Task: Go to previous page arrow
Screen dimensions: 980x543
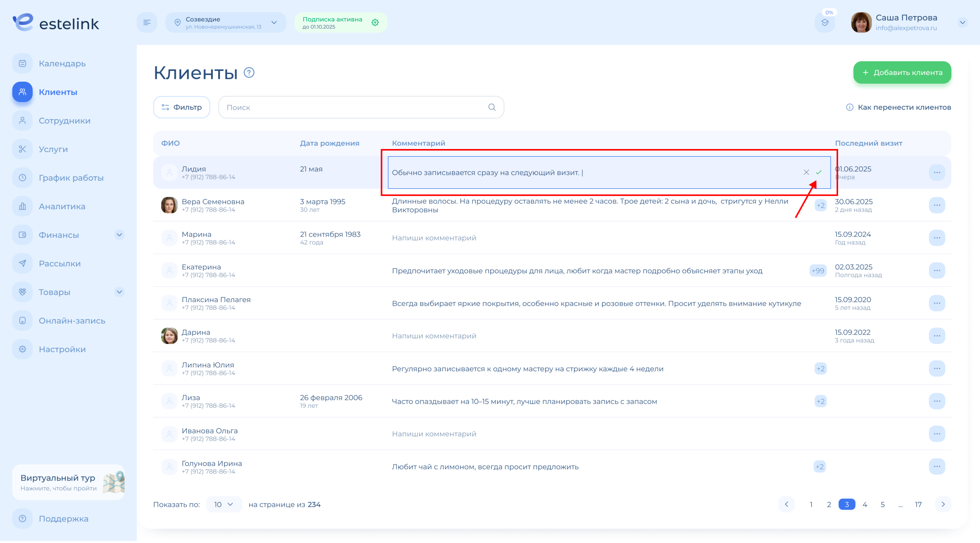Action: tap(786, 504)
